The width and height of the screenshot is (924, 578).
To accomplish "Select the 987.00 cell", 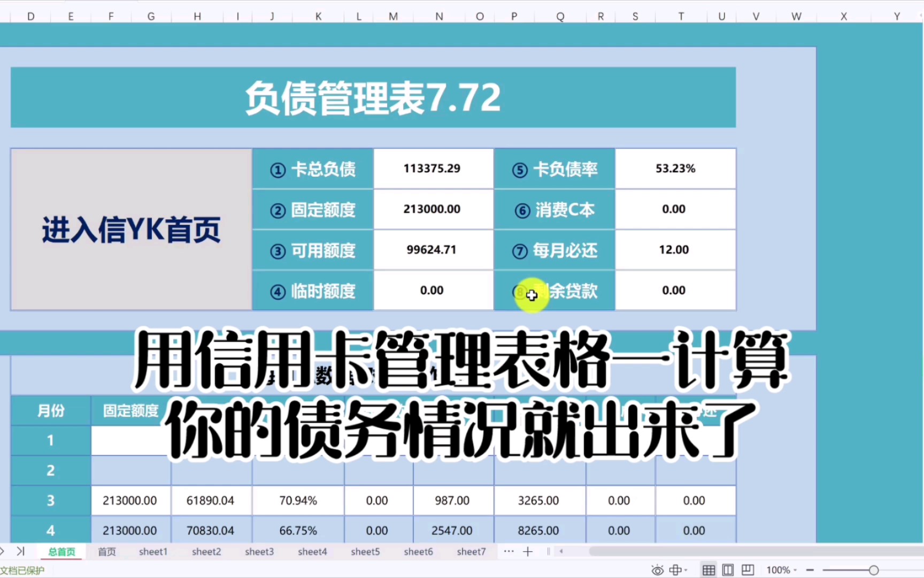I will click(x=453, y=500).
